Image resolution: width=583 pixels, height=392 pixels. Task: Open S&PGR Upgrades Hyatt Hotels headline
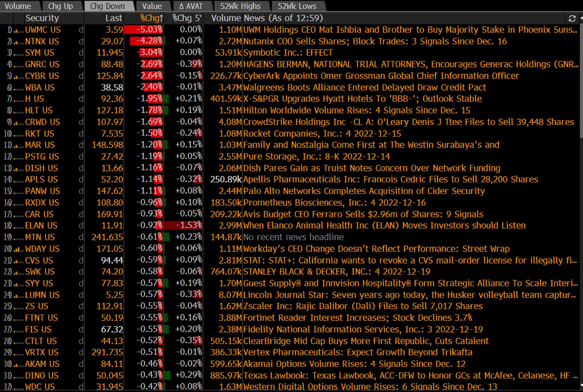point(363,99)
